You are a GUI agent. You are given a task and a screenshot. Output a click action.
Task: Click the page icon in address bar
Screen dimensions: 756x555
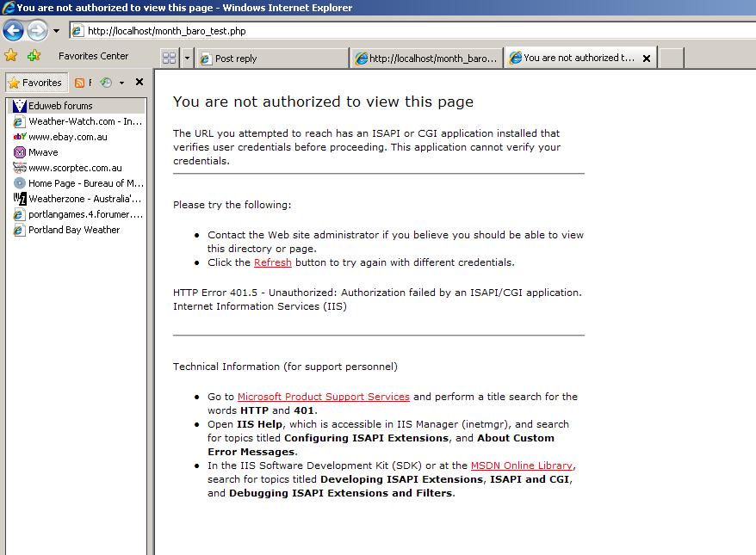[x=77, y=31]
